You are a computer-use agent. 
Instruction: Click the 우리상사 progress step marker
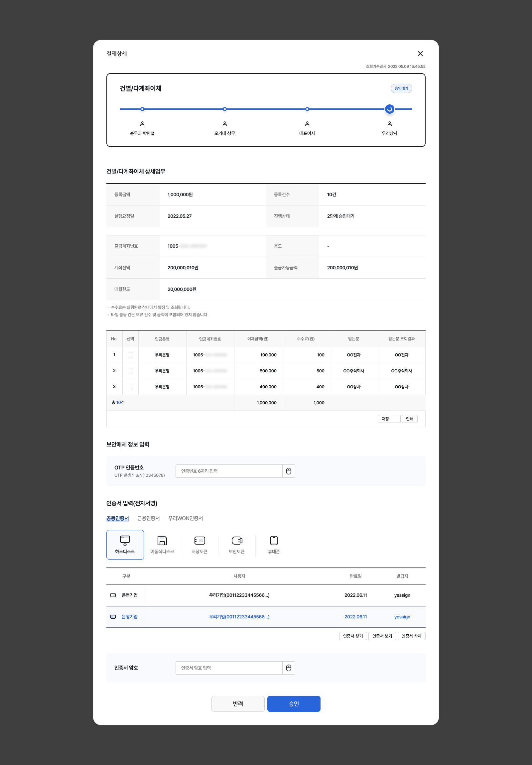(x=389, y=109)
